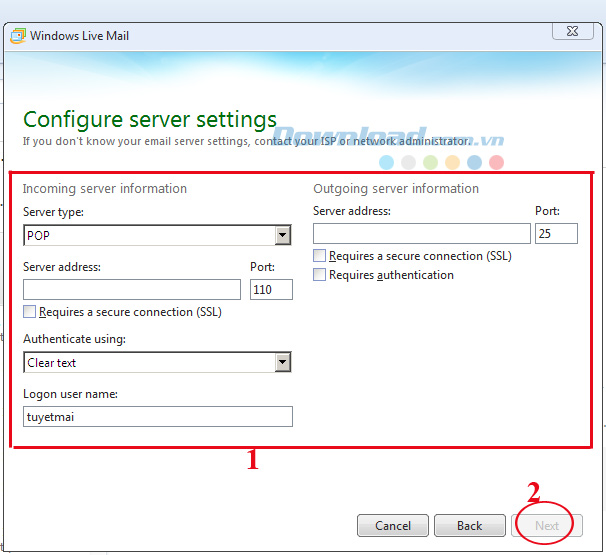This screenshot has height=555, width=606.
Task: Go back with the Back button
Action: point(470,526)
